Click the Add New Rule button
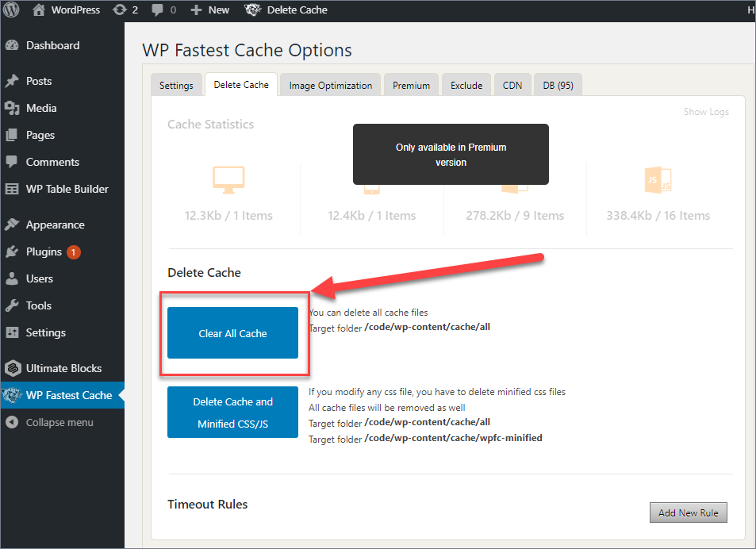 [688, 513]
